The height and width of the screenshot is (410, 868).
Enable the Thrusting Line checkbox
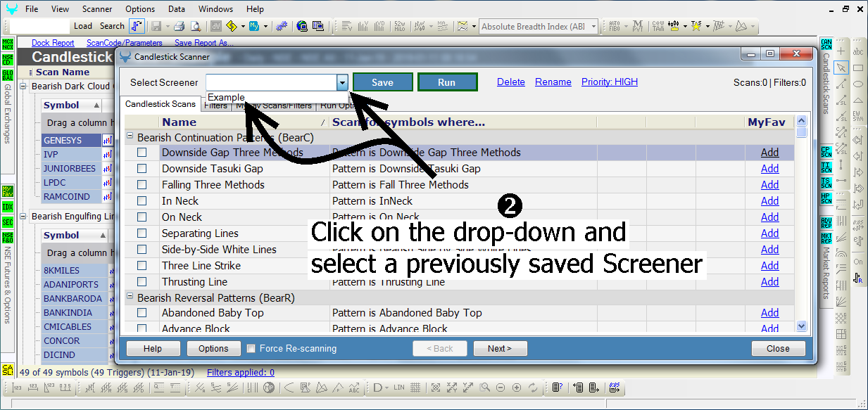(x=142, y=282)
